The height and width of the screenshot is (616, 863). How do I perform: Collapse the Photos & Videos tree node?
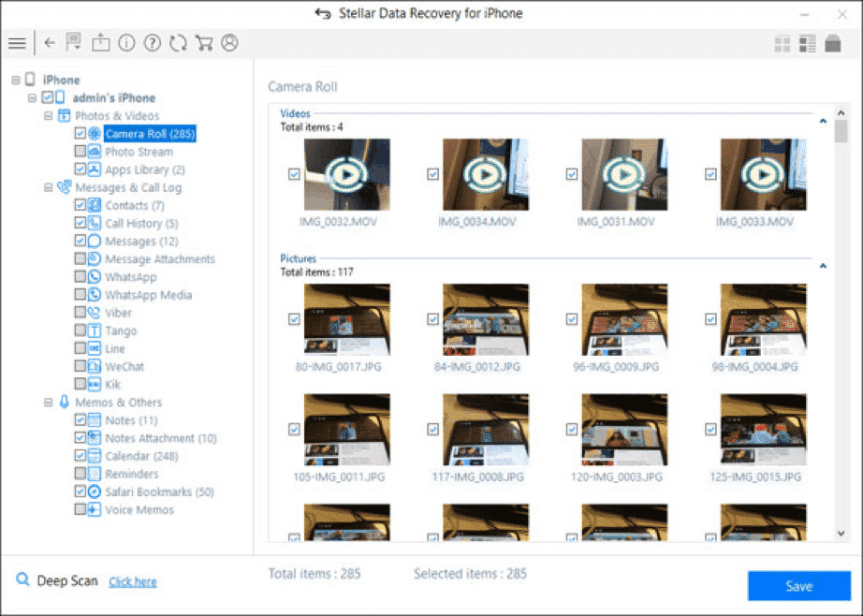(x=49, y=115)
